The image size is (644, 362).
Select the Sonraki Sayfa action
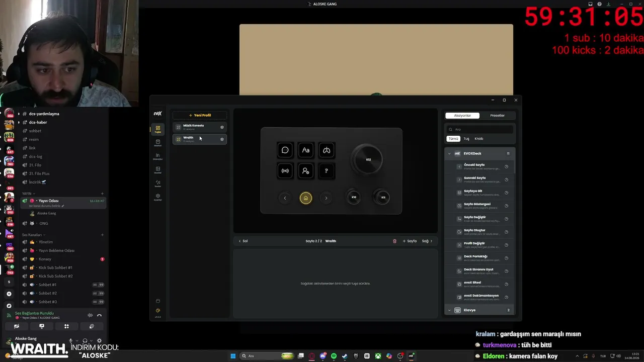tap(479, 179)
